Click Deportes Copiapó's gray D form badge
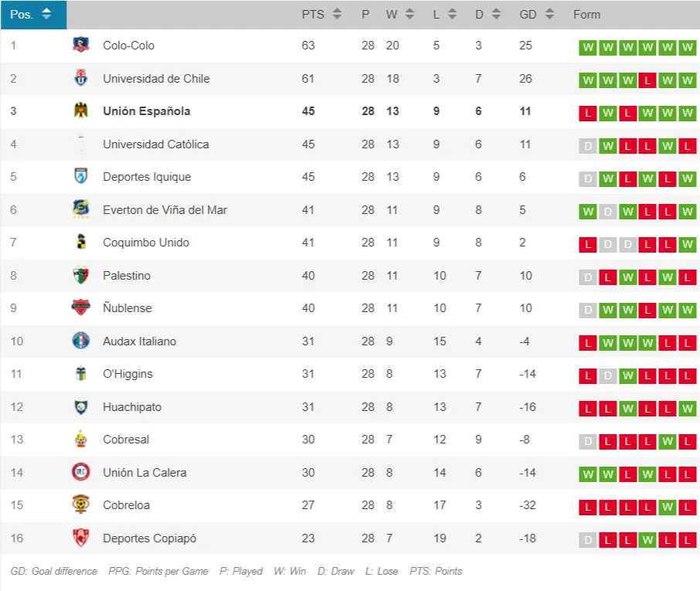Viewport: 700px width, 591px height. click(x=588, y=540)
